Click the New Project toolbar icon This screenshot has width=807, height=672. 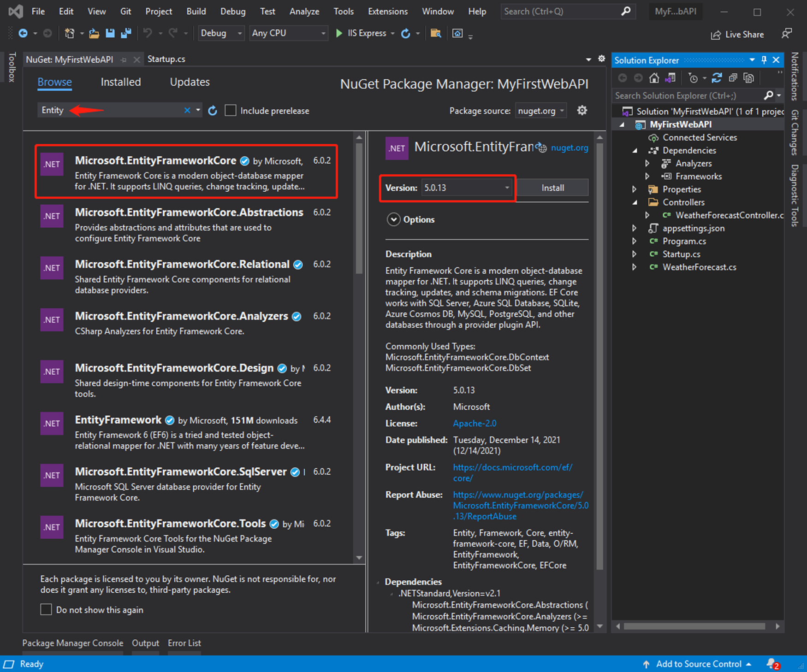point(69,33)
